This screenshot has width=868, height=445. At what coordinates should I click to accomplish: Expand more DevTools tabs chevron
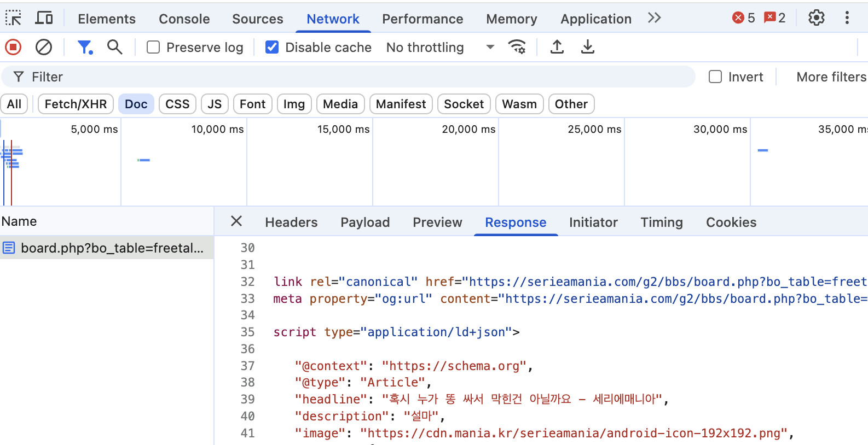point(654,18)
